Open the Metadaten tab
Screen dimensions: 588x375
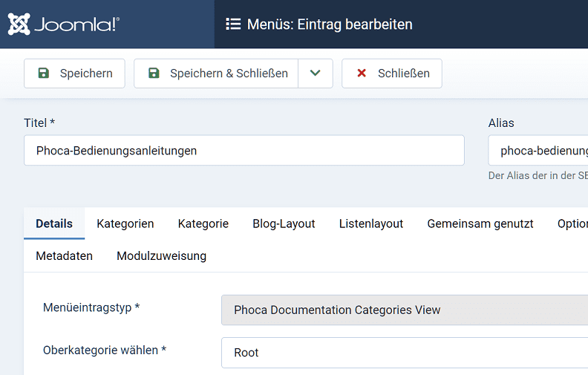(x=64, y=255)
